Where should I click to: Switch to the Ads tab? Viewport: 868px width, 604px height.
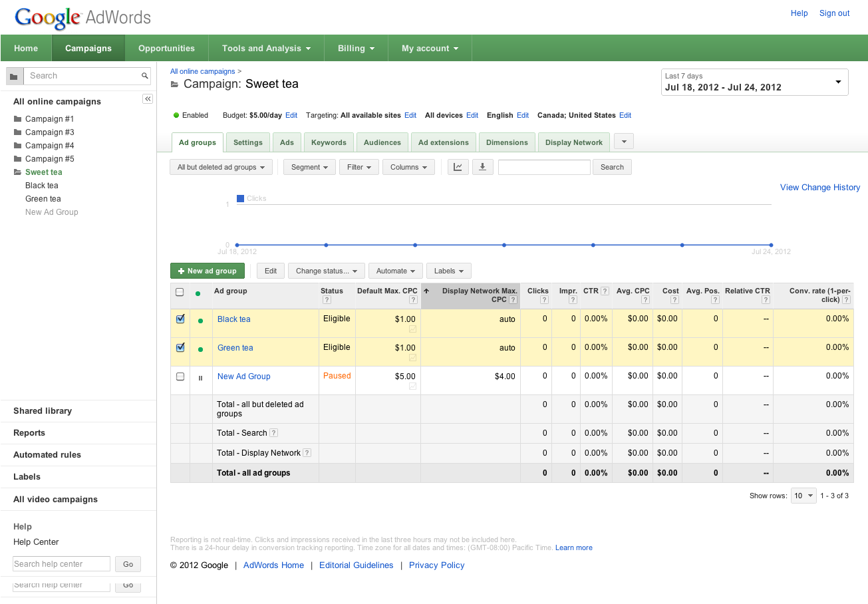pyautogui.click(x=287, y=142)
